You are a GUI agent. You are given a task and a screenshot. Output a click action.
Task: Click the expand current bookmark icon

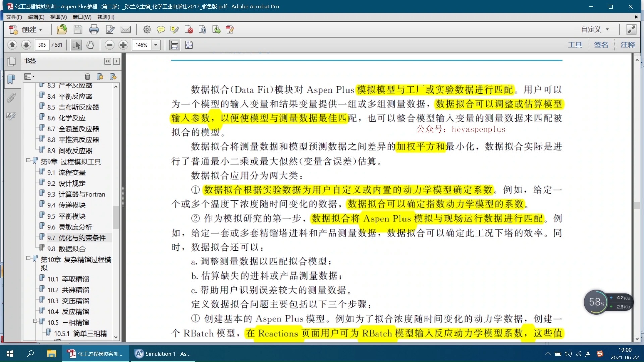113,77
